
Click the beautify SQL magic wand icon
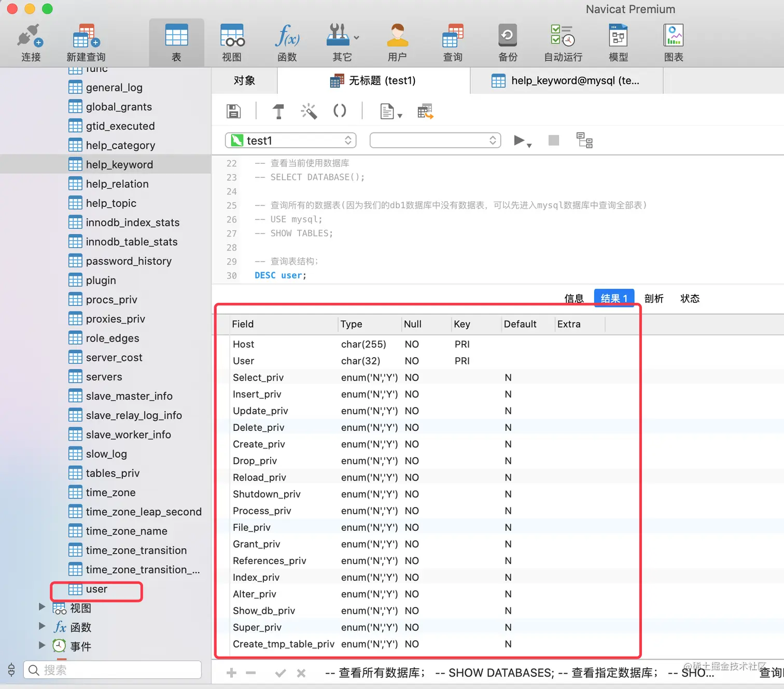click(x=309, y=111)
